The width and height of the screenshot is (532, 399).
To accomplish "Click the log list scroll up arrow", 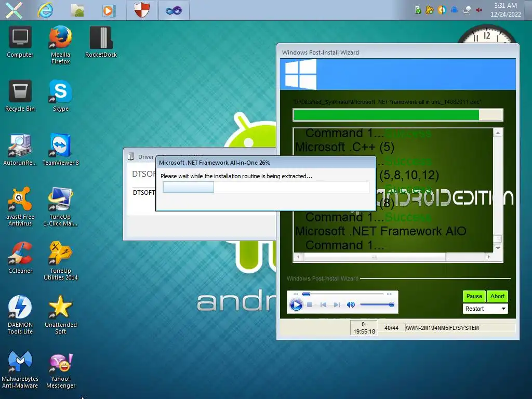I will click(498, 133).
